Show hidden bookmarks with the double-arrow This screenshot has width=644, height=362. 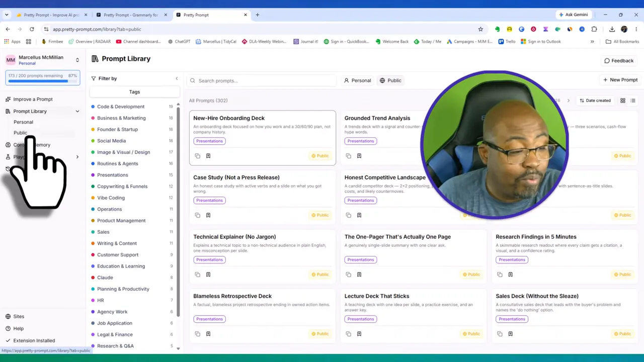(x=592, y=42)
